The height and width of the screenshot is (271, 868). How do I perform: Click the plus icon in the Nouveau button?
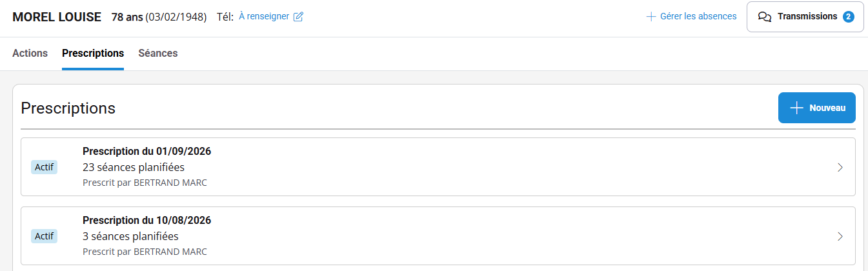797,108
